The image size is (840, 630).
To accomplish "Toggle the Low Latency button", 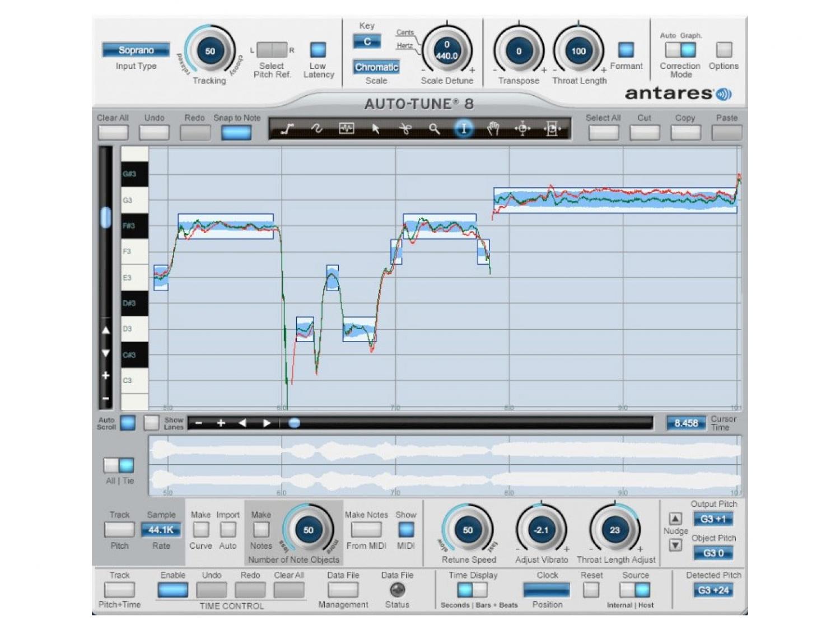I will pos(318,50).
